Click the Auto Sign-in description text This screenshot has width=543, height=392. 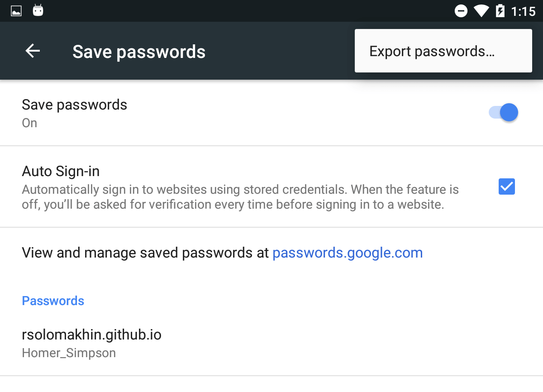pyautogui.click(x=240, y=197)
